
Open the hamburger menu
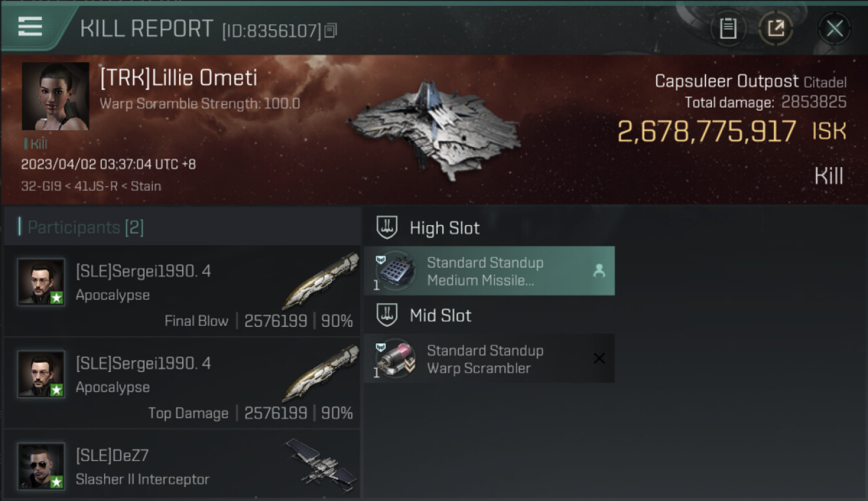pos(30,27)
